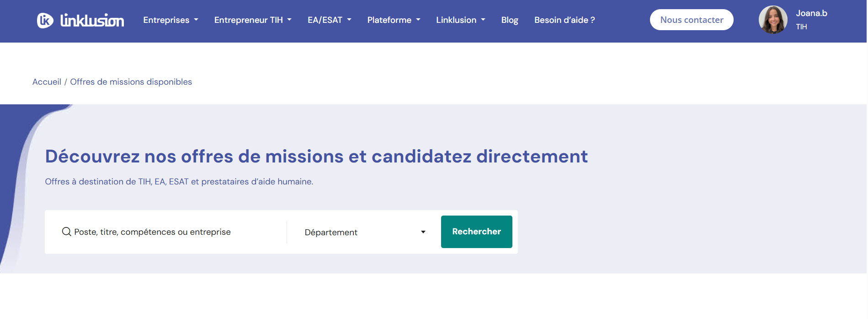Expand the Plateforme menu

tap(394, 20)
